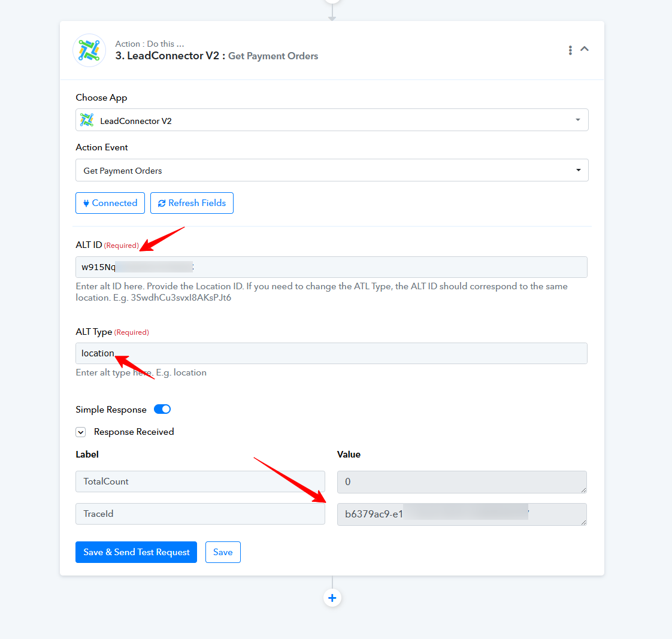Click the ALT ID help text
This screenshot has height=639, width=672.
(322, 292)
